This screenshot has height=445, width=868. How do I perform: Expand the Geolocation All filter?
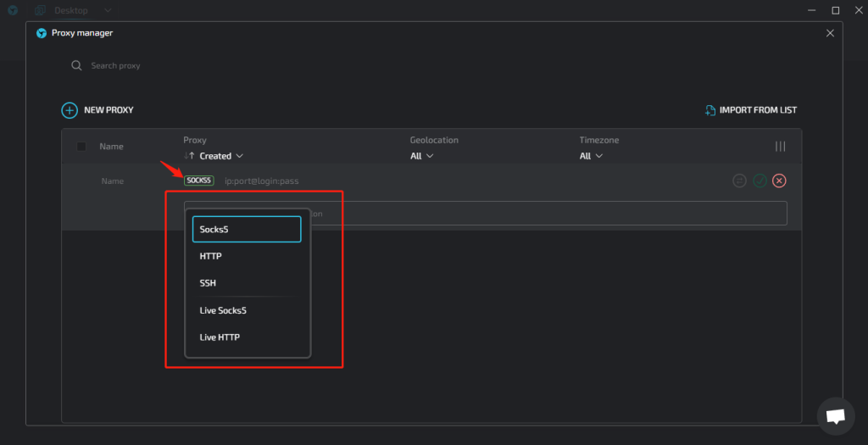click(421, 156)
